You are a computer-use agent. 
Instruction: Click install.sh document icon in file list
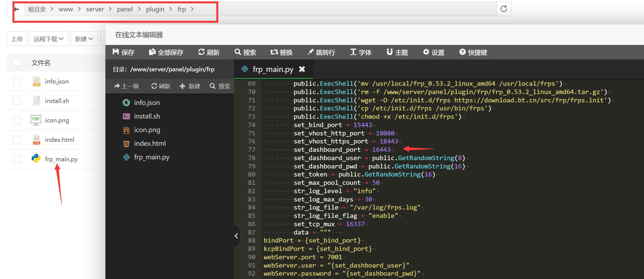click(36, 101)
